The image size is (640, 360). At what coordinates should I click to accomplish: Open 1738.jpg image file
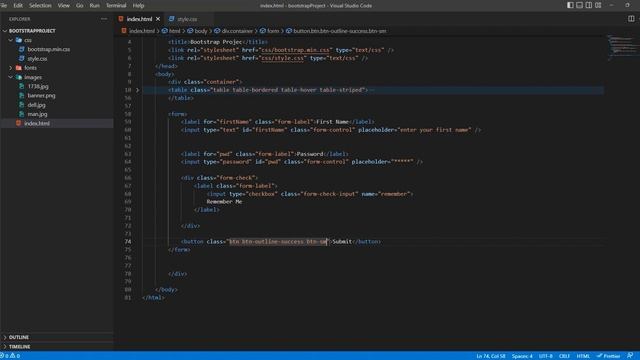pos(38,87)
